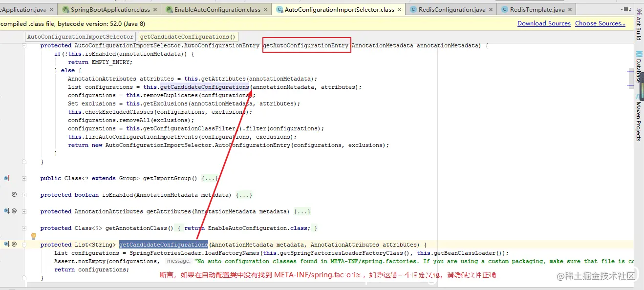The image size is (644, 290).
Task: Expand the getAttributes method fold
Action: point(24,212)
